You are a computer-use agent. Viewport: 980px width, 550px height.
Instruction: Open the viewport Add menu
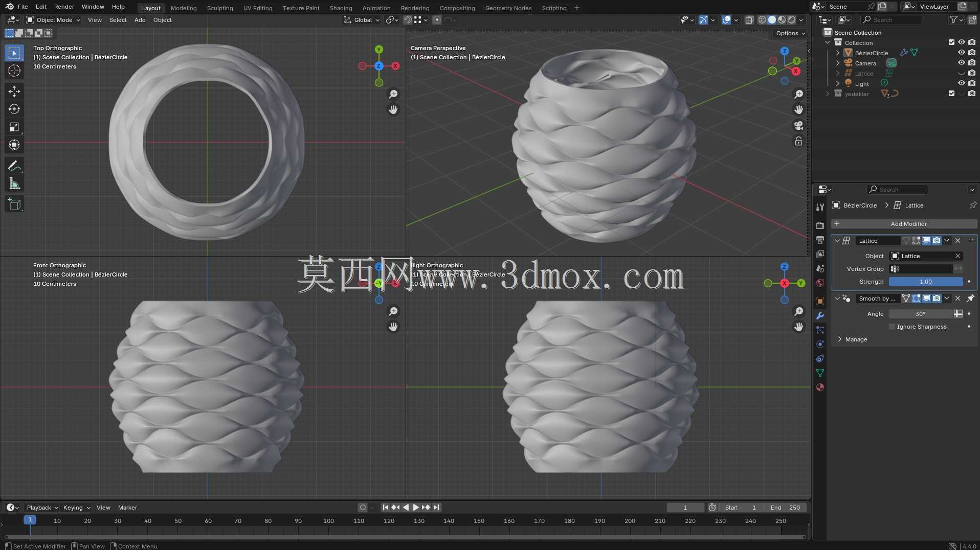(140, 20)
